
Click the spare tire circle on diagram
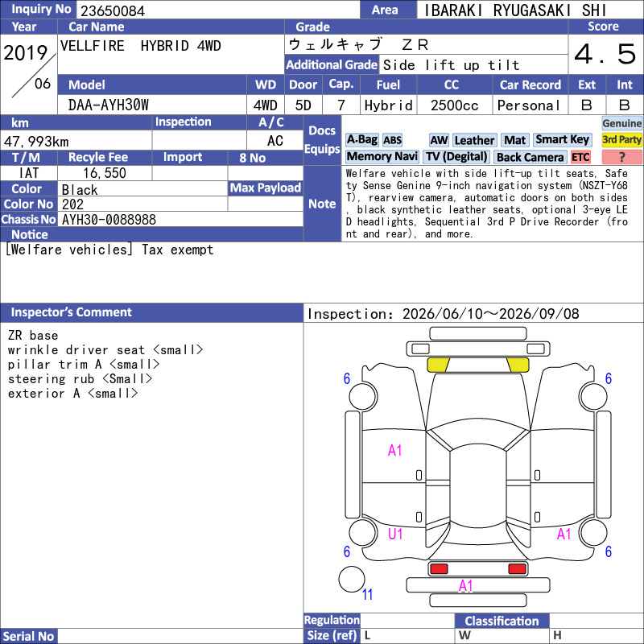tap(352, 579)
